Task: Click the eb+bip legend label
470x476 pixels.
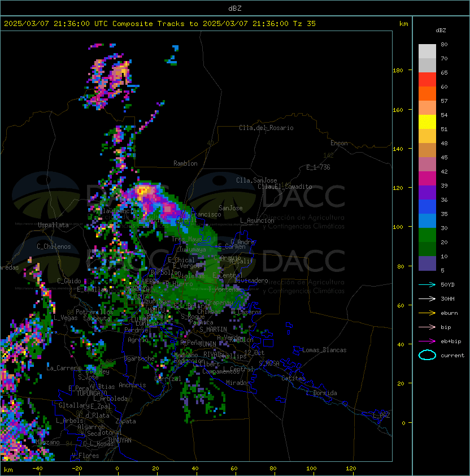Action: point(451,341)
